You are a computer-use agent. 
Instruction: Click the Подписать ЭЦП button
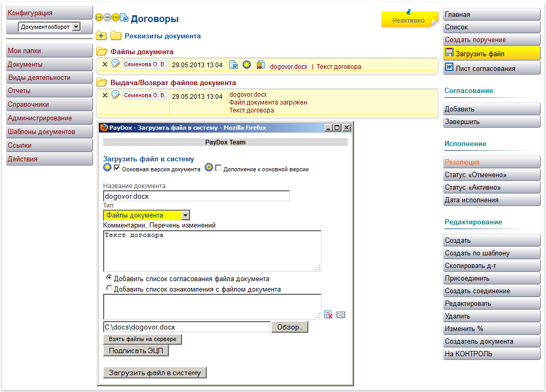point(136,350)
